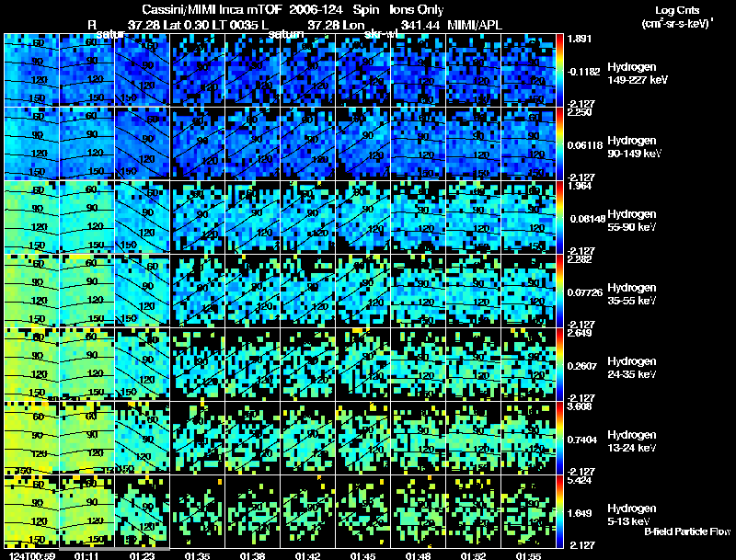This screenshot has height=560, width=736.
Task: Select the 90-149 keV panel at 01:45
Action: point(362,144)
